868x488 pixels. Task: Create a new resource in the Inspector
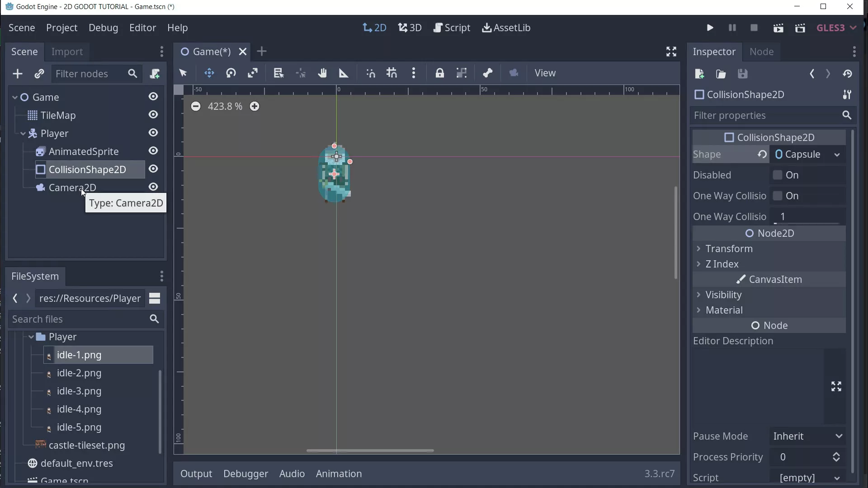pos(699,74)
